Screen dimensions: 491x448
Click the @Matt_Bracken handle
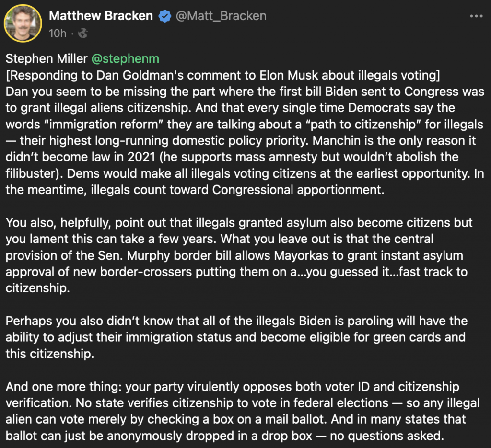[x=221, y=16]
